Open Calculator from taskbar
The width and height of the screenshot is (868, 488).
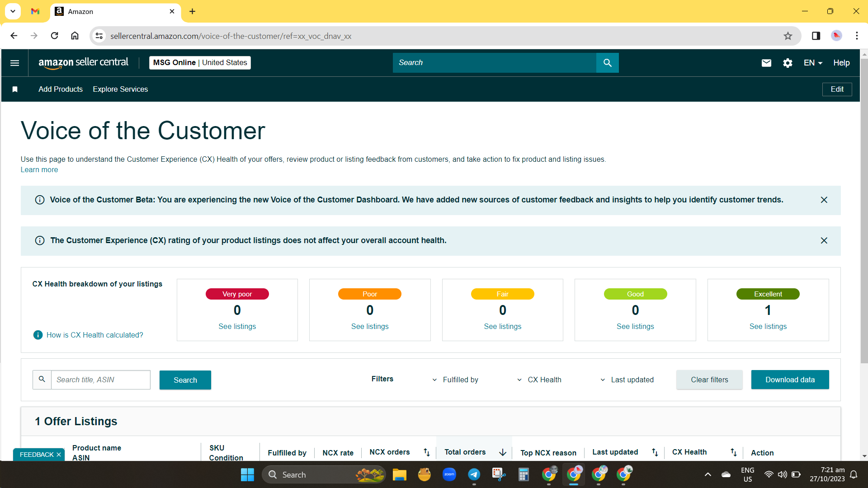tap(524, 474)
